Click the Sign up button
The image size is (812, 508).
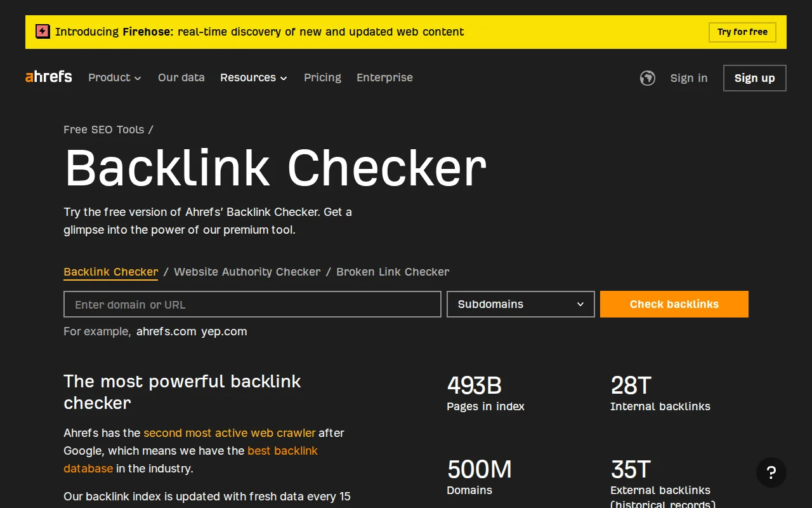[755, 78]
